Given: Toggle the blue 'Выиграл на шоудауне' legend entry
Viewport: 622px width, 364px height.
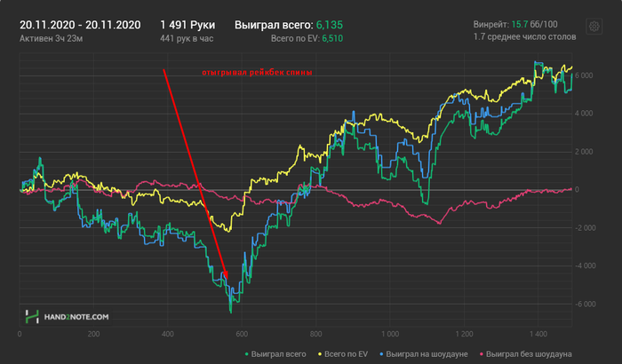Looking at the screenshot, I should coord(424,354).
